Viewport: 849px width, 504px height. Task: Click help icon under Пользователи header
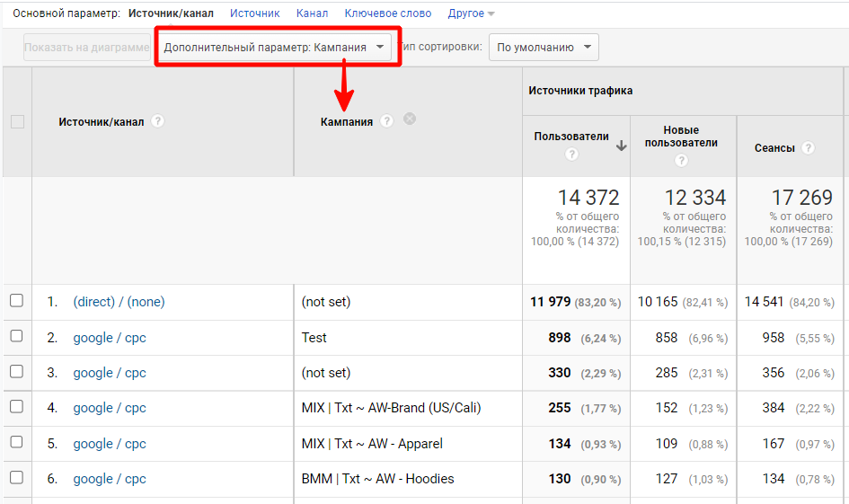pyautogui.click(x=572, y=155)
